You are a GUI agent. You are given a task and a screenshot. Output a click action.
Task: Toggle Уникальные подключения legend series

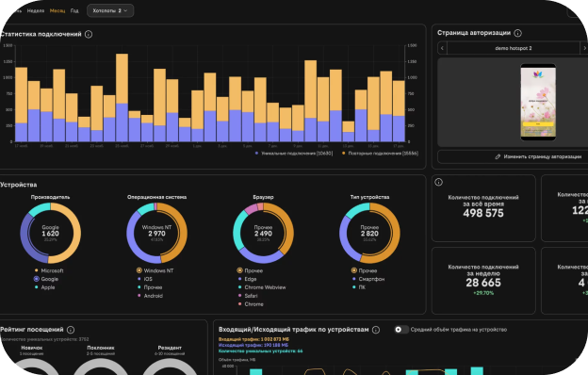click(x=294, y=153)
